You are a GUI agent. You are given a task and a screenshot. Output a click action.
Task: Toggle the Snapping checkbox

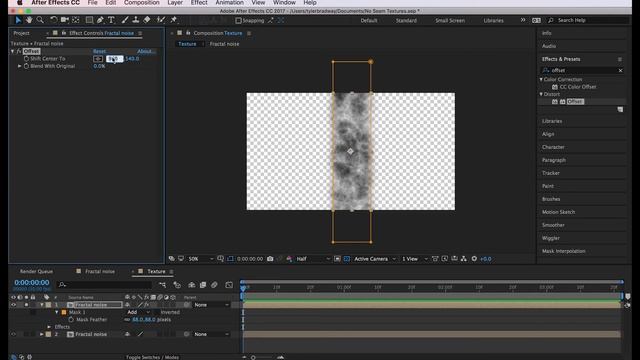click(x=238, y=20)
